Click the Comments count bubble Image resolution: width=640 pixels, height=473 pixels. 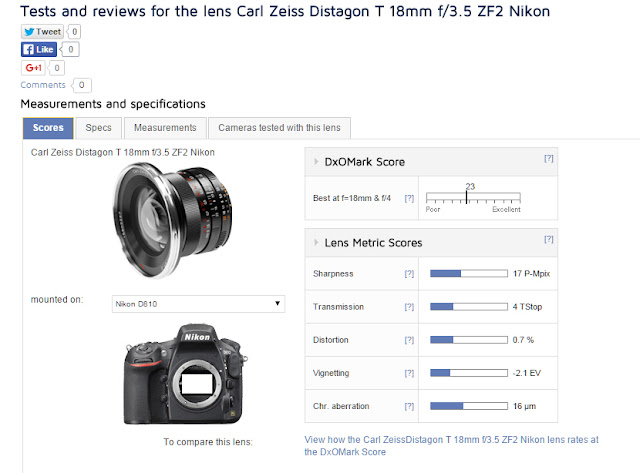pyautogui.click(x=82, y=85)
